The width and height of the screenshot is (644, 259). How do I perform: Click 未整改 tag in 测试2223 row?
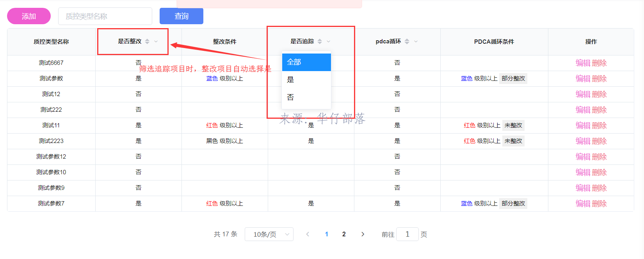click(513, 141)
